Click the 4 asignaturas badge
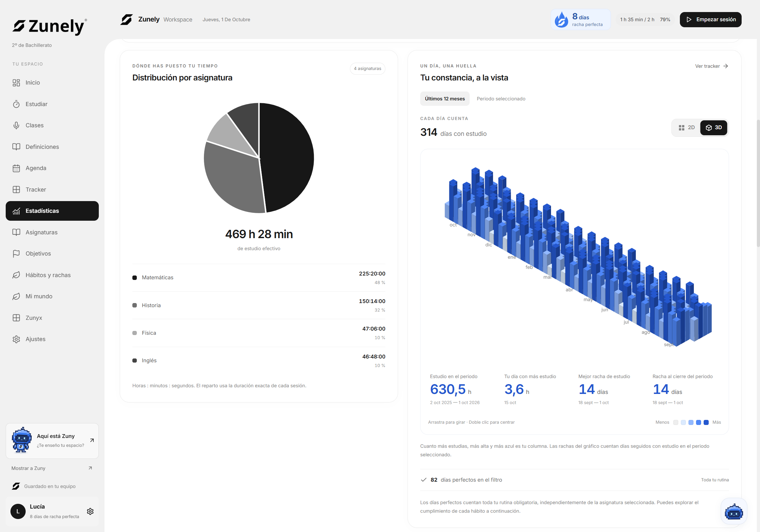Viewport: 760px width, 532px height. tap(367, 68)
